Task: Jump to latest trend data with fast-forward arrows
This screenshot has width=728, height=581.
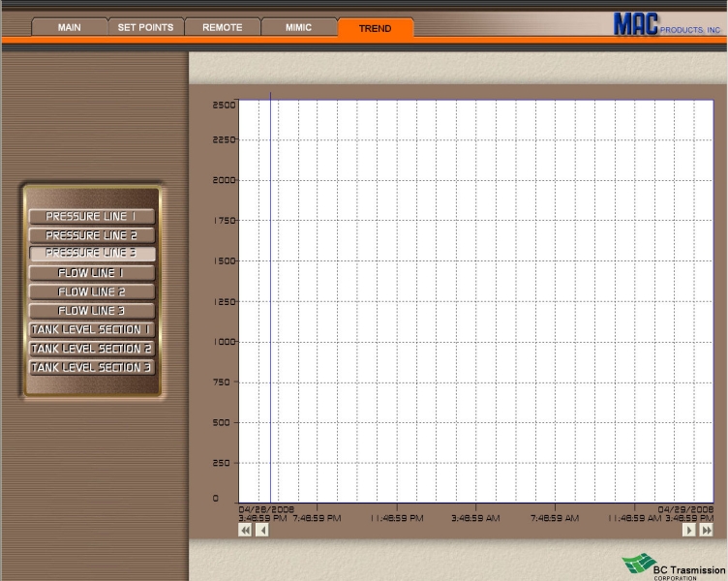Action: (706, 530)
